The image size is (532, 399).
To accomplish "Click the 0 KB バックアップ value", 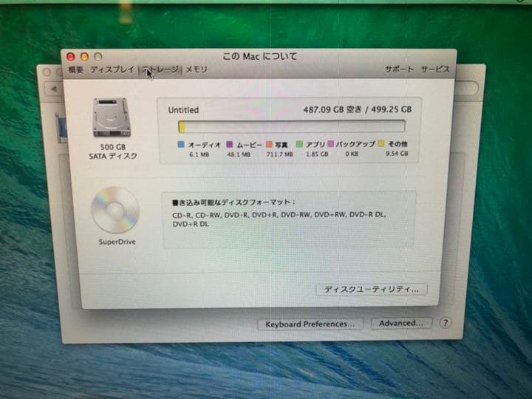I will 352,154.
